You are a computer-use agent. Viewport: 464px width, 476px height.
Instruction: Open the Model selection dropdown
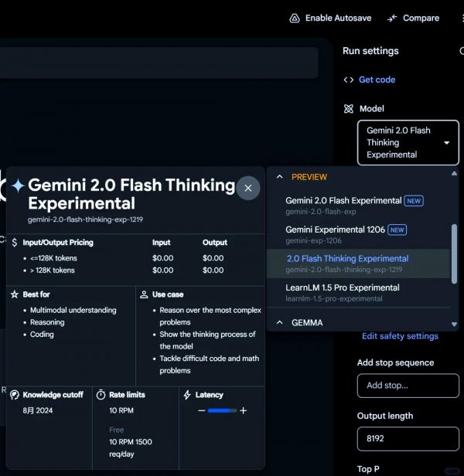pyautogui.click(x=408, y=143)
